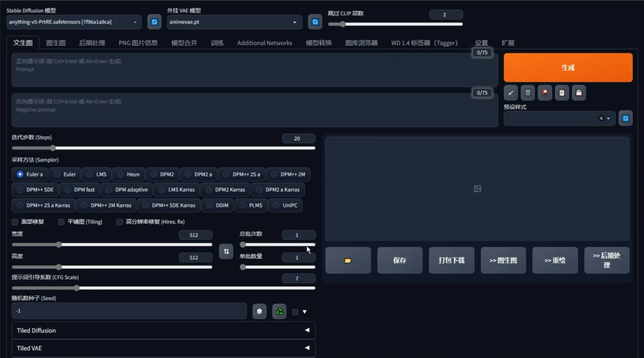This screenshot has height=358, width=644.
Task: Click the dice icon to randomize seed
Action: point(259,311)
